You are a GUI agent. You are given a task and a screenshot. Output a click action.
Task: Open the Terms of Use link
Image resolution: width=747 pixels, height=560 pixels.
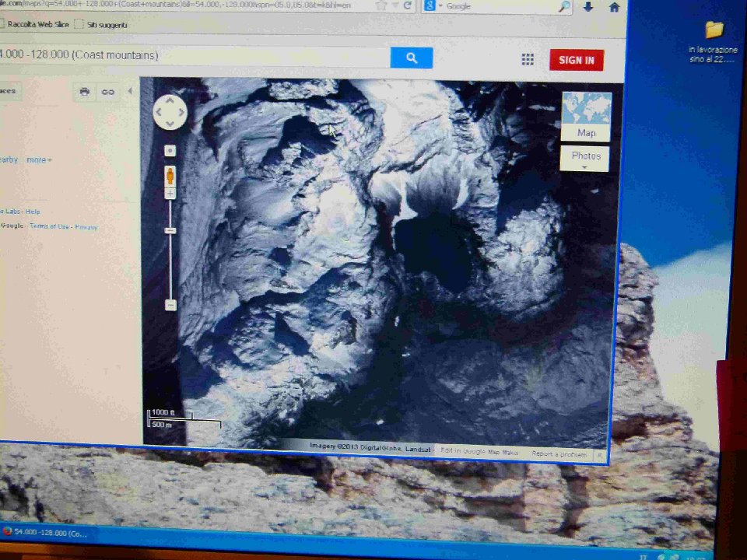[x=50, y=226]
